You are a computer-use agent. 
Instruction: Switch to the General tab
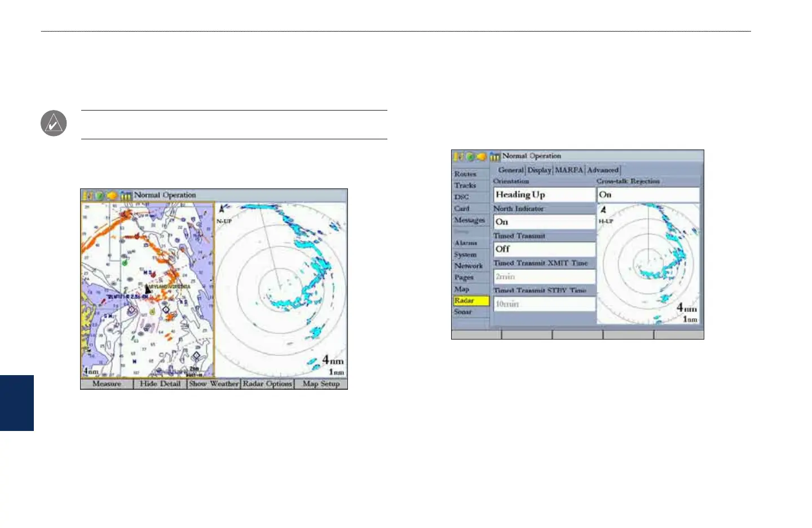tap(511, 170)
